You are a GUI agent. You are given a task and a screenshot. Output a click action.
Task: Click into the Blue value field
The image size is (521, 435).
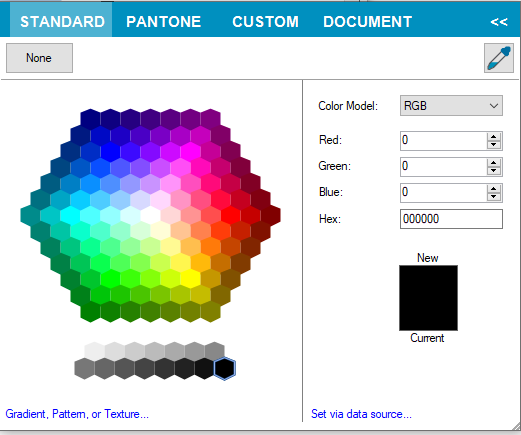point(443,192)
